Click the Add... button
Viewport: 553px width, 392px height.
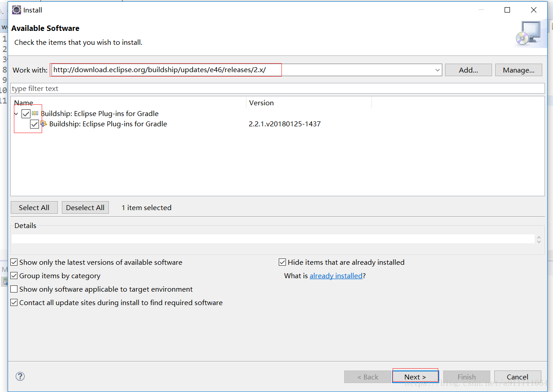pos(468,70)
